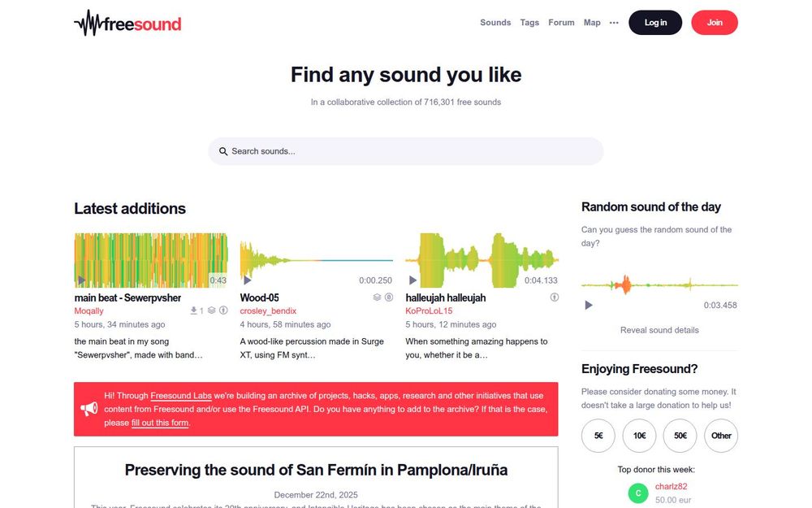Choose Other donation amount
This screenshot has width=812, height=508.
point(721,436)
